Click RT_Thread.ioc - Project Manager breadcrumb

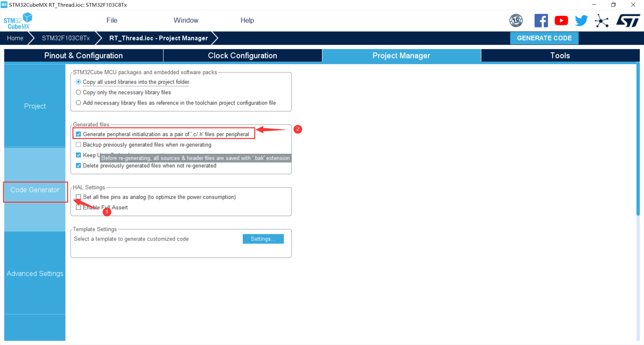(x=159, y=38)
